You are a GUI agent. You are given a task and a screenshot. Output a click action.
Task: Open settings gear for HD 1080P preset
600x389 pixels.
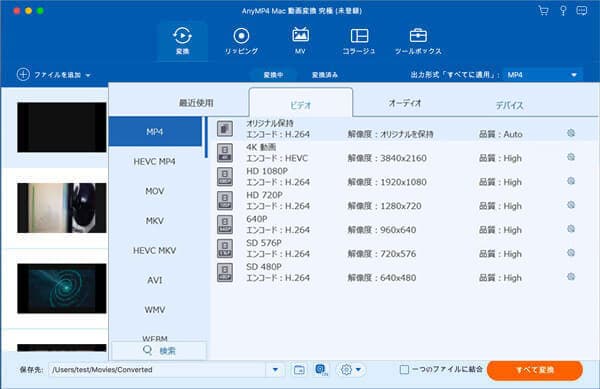(571, 181)
